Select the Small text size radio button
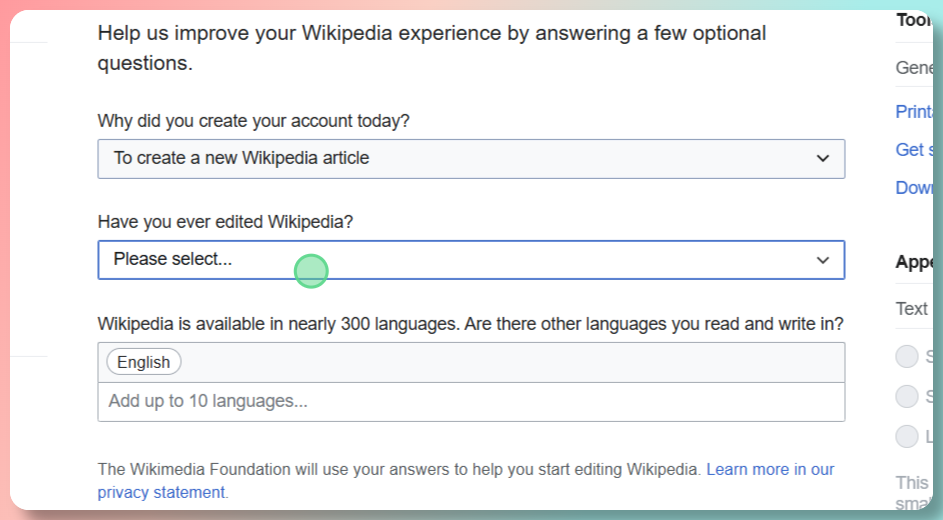The width and height of the screenshot is (943, 520). tap(907, 356)
